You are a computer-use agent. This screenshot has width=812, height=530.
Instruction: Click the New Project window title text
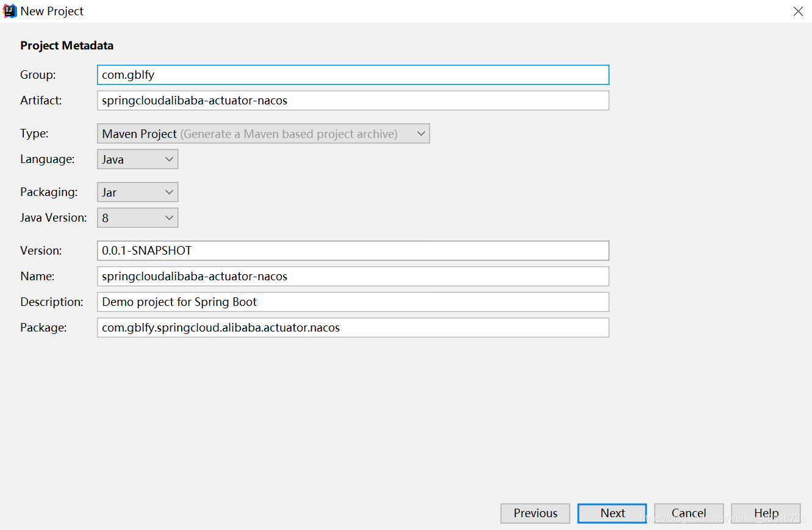[x=52, y=11]
